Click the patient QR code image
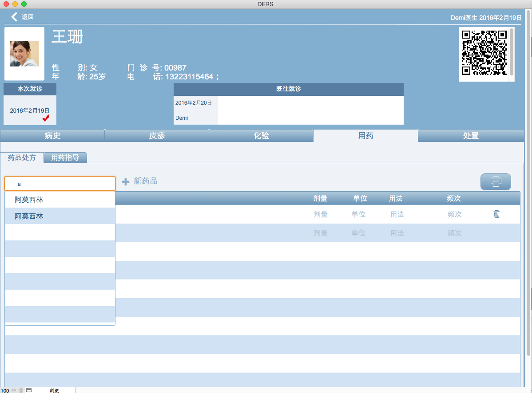The height and width of the screenshot is (393, 532). click(484, 52)
